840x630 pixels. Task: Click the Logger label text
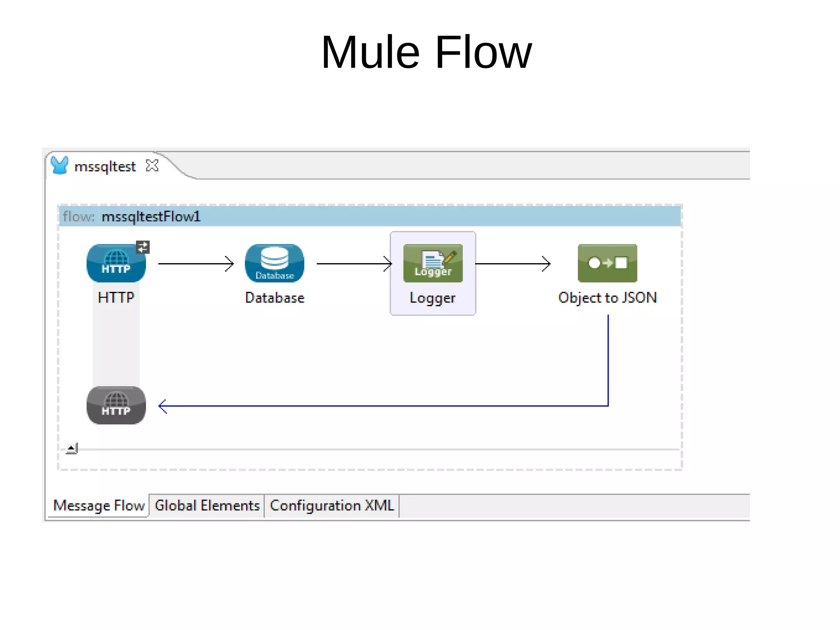(433, 298)
